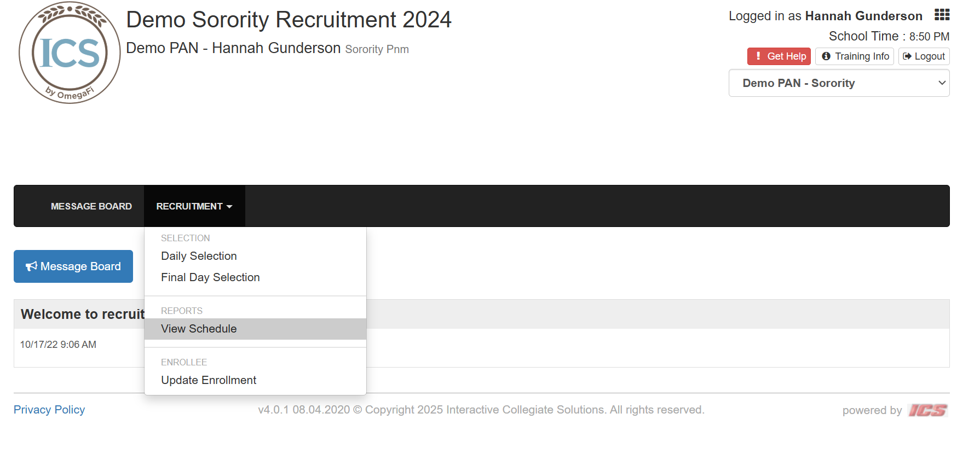
Task: Click the info circle icon beside Training
Action: coord(826,56)
